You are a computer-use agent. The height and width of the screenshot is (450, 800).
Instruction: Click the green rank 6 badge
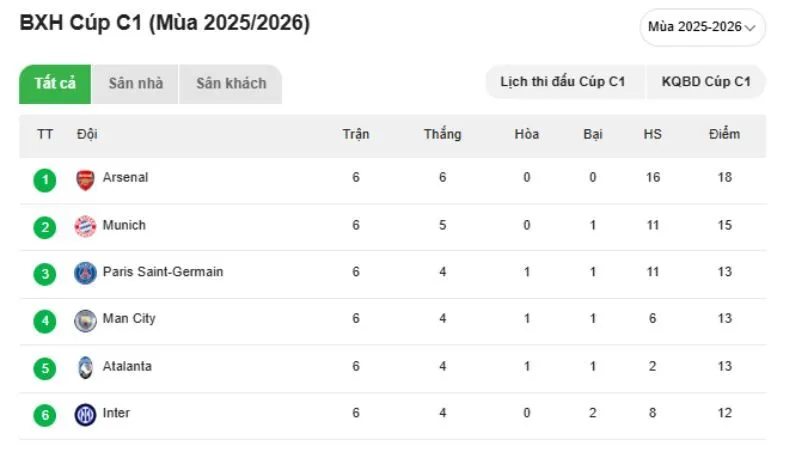click(x=44, y=415)
